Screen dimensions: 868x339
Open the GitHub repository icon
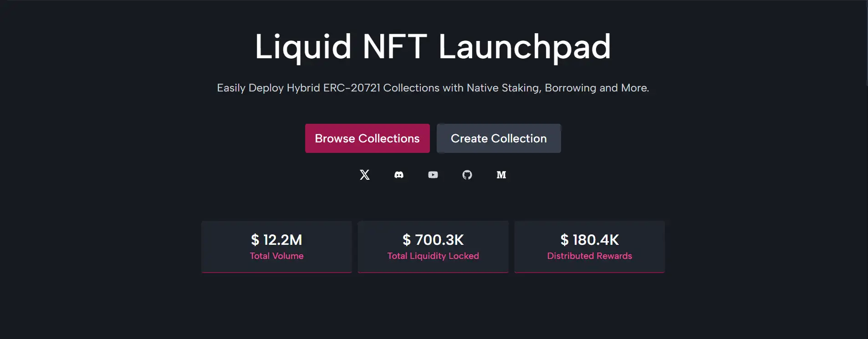pyautogui.click(x=467, y=175)
